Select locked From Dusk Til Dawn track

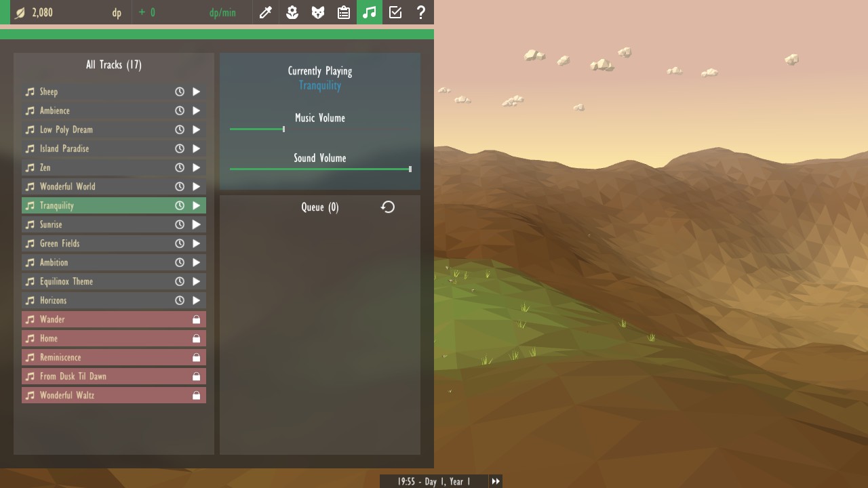tap(114, 376)
